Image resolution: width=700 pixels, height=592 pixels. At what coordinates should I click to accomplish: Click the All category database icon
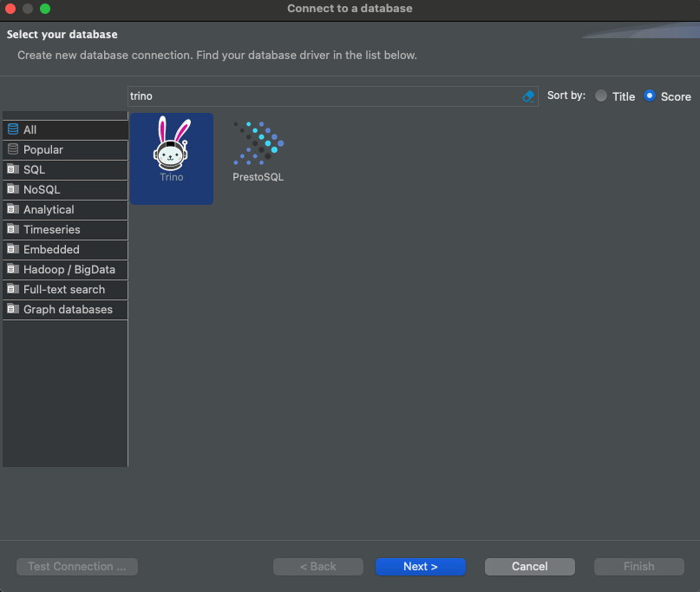tap(13, 129)
